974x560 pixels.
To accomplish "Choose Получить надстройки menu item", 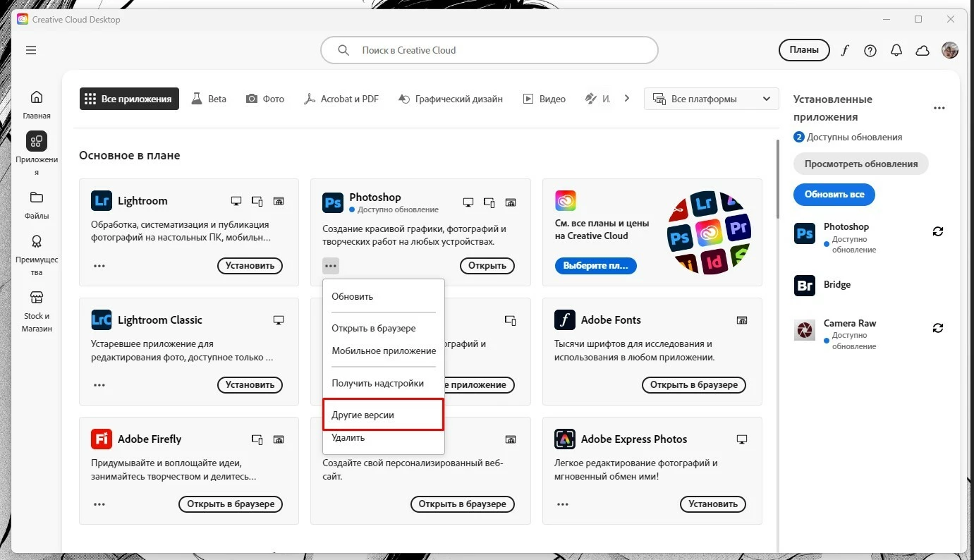I will [384, 384].
